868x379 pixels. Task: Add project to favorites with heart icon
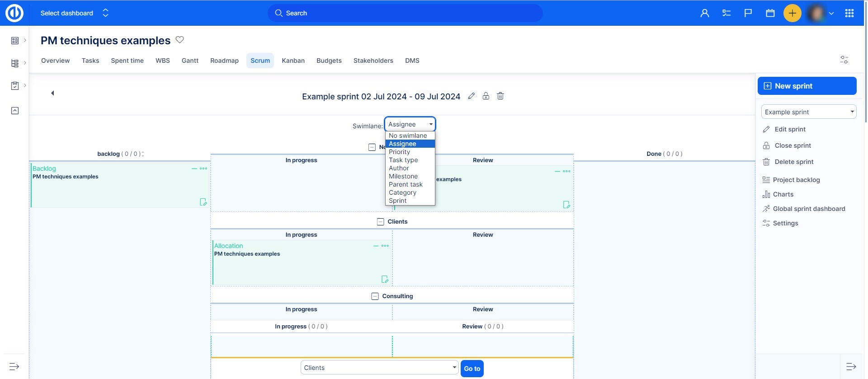point(179,40)
